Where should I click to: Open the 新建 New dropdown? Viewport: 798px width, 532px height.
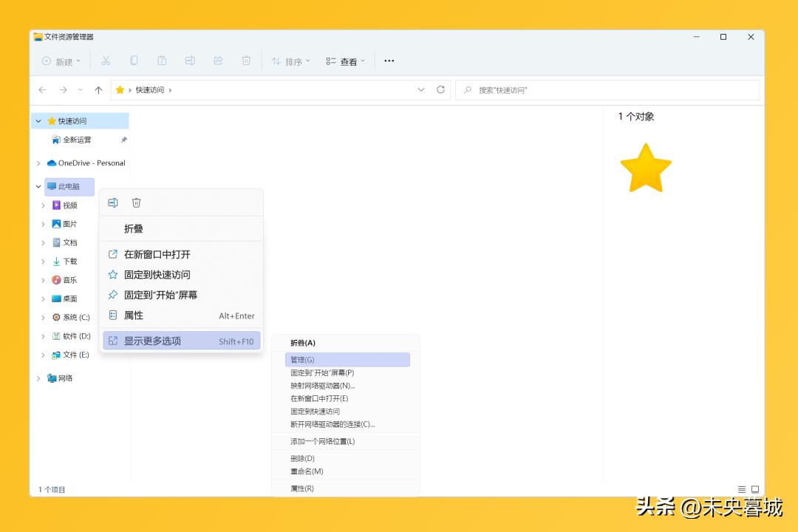pos(59,61)
